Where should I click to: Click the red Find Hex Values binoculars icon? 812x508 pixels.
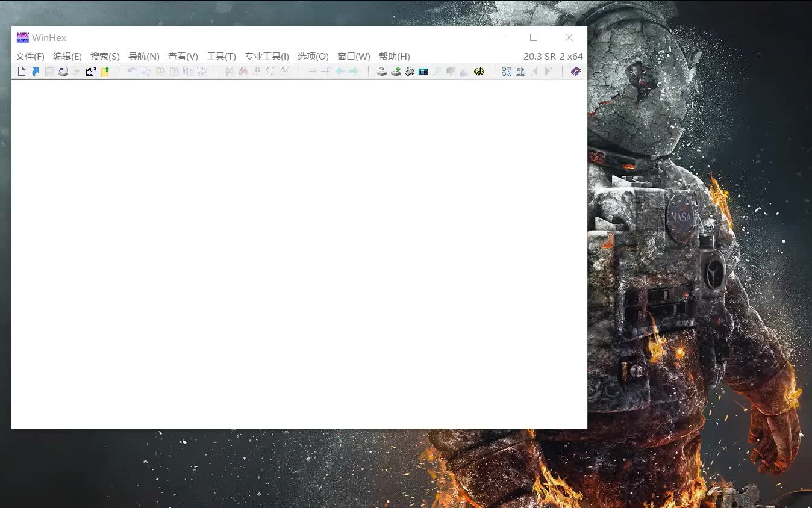(x=243, y=72)
